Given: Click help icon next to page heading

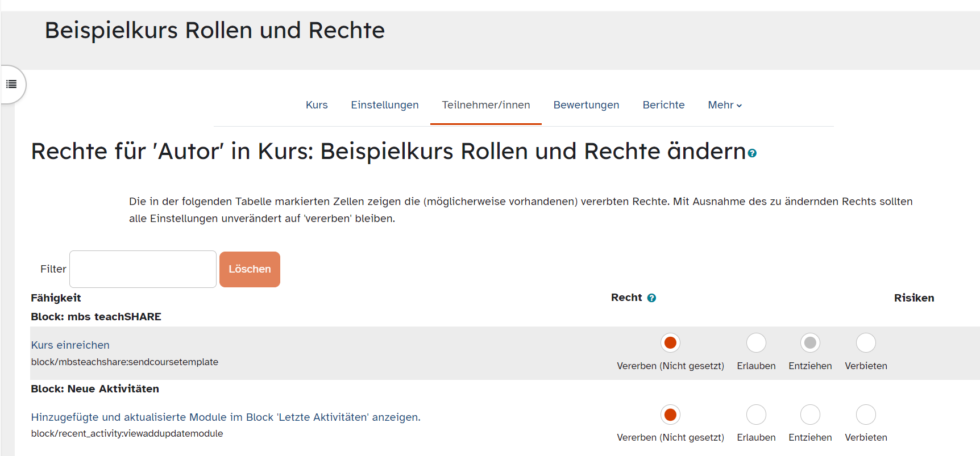Looking at the screenshot, I should pyautogui.click(x=752, y=153).
